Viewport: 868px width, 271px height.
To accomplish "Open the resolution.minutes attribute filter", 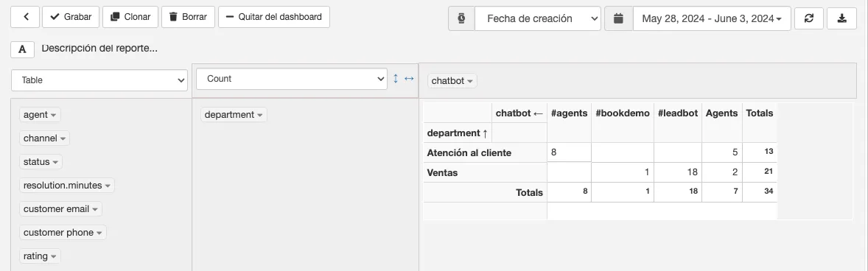I will pos(67,186).
